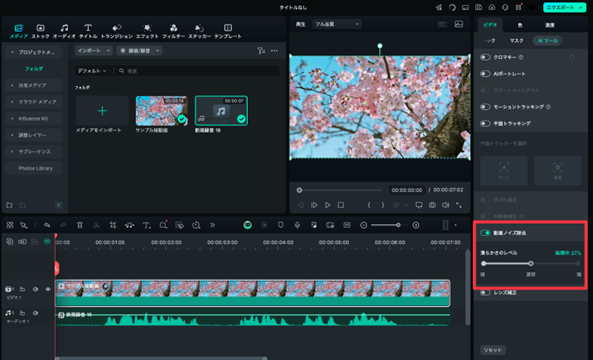Click the preview scrubber handle

(x=299, y=190)
